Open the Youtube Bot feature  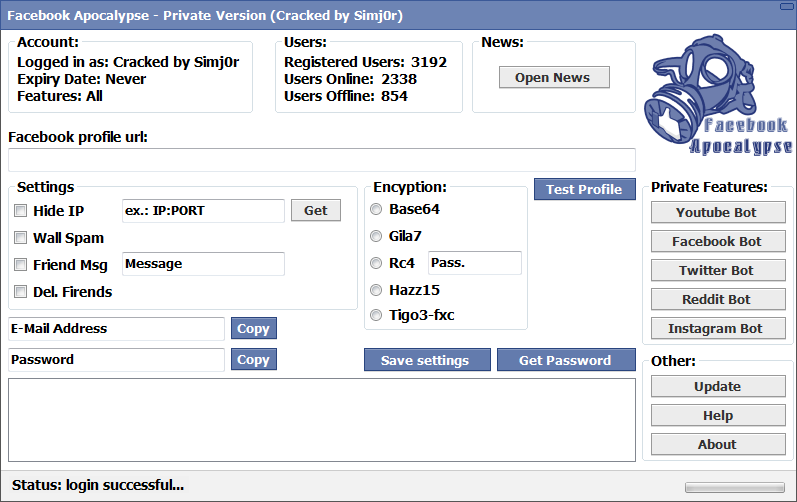(x=718, y=212)
